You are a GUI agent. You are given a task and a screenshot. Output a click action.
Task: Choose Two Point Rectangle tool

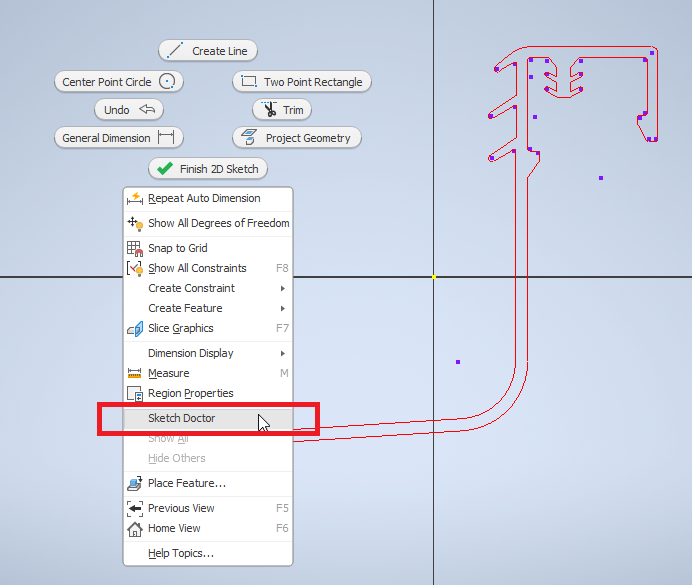coord(302,82)
